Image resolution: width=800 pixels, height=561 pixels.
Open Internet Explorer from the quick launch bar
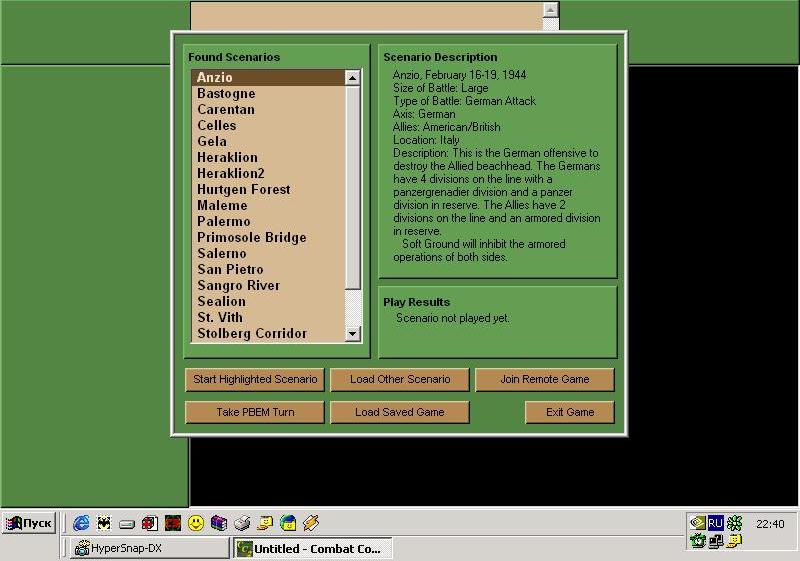(81, 523)
